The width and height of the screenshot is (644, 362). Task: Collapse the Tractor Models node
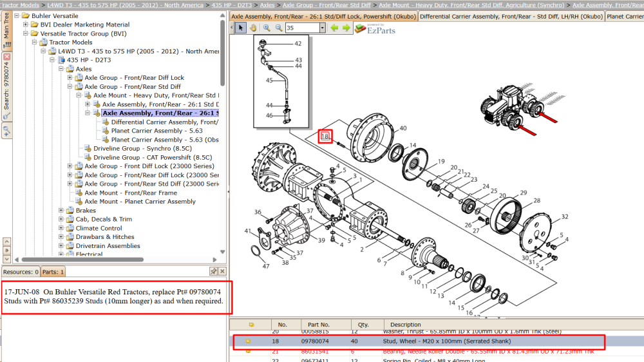pyautogui.click(x=35, y=43)
